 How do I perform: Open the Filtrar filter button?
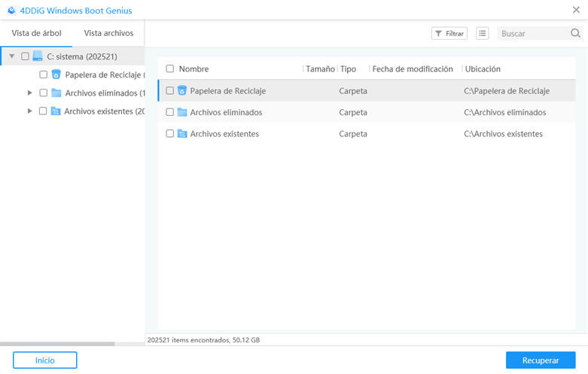pos(449,33)
